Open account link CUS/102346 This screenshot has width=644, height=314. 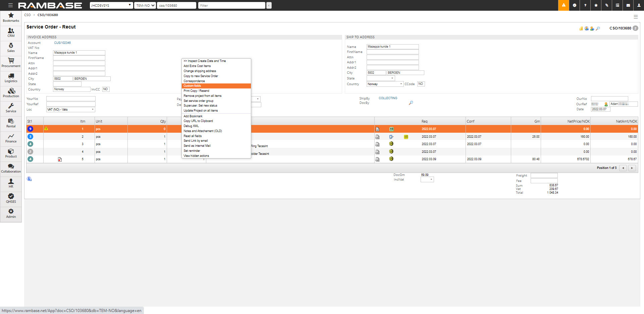pyautogui.click(x=62, y=43)
